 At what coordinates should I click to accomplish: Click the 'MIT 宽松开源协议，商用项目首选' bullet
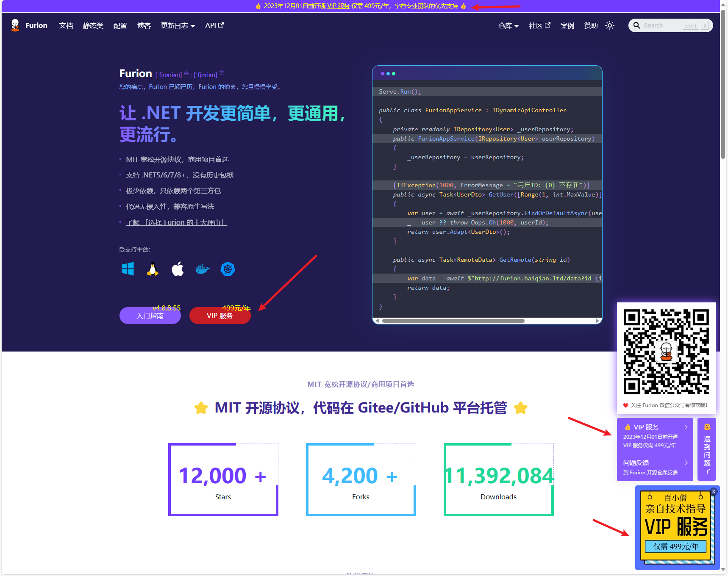pos(177,160)
